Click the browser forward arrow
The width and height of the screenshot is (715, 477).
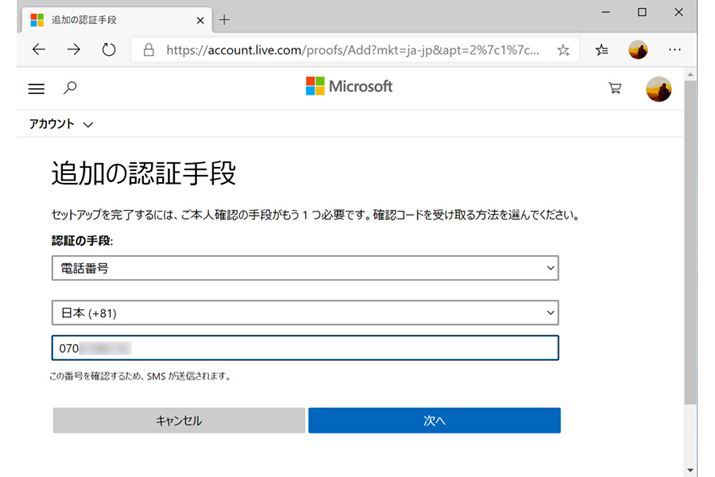tap(73, 49)
